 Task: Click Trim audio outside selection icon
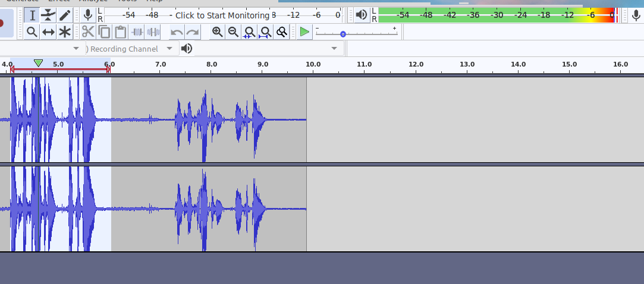click(137, 31)
